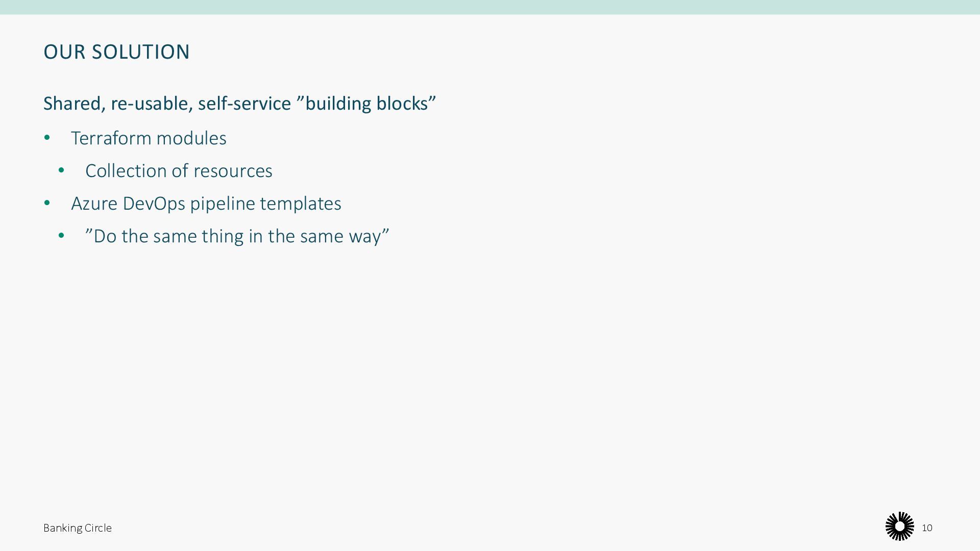Click the word "self-service" in the subtitle
The width and height of the screenshot is (980, 551).
244,104
